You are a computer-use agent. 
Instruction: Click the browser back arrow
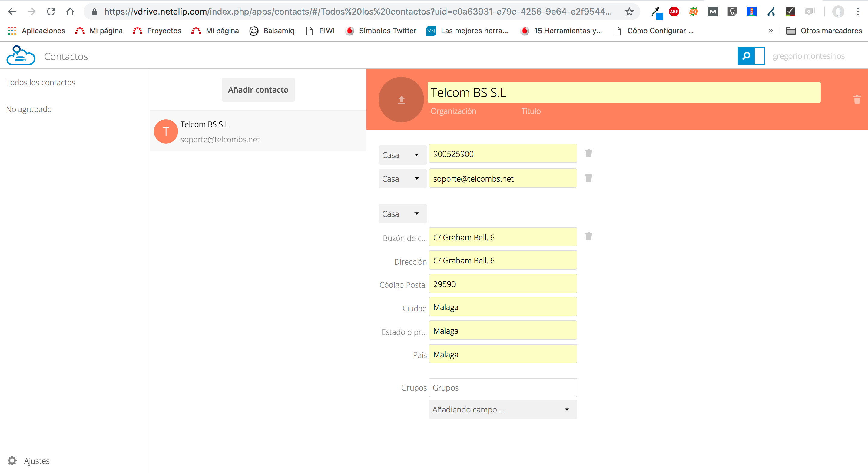[12, 12]
